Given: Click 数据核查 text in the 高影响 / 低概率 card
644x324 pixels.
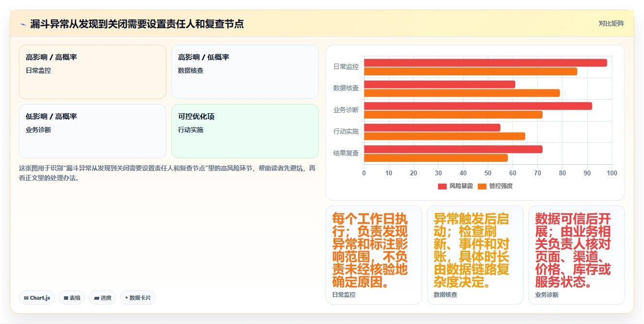Looking at the screenshot, I should (x=191, y=70).
